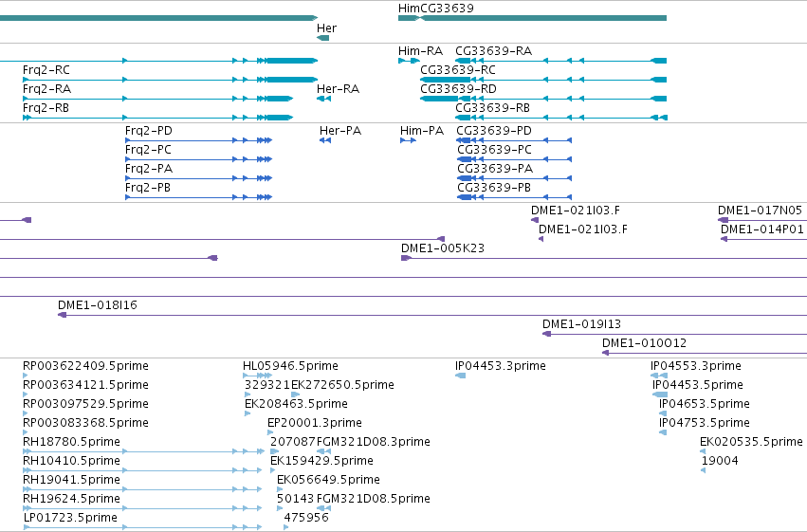Click the CG33639-RA transcript label
This screenshot has height=532, width=807.
click(493, 51)
